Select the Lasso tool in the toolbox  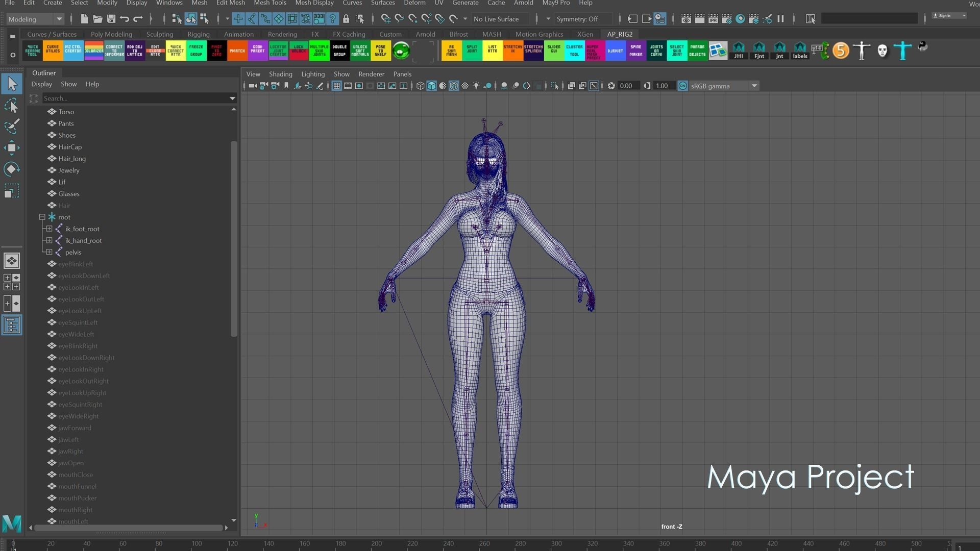pyautogui.click(x=12, y=106)
